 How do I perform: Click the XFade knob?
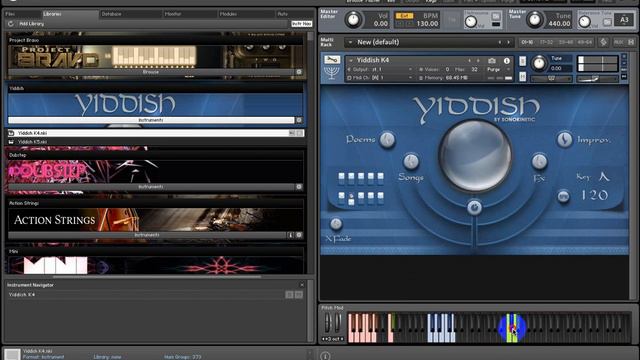pos(336,224)
